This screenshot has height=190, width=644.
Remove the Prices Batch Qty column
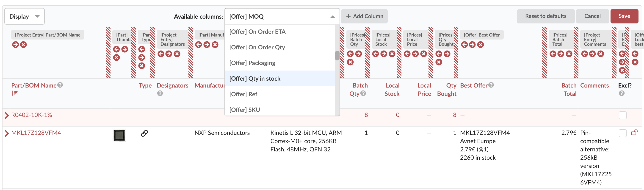(351, 62)
